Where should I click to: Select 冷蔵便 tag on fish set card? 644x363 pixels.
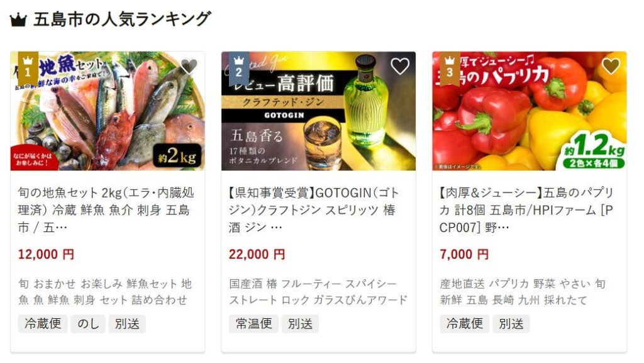click(x=43, y=323)
